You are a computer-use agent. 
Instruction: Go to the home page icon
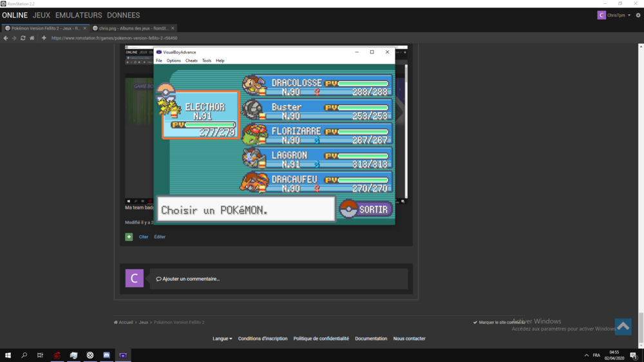[32, 38]
